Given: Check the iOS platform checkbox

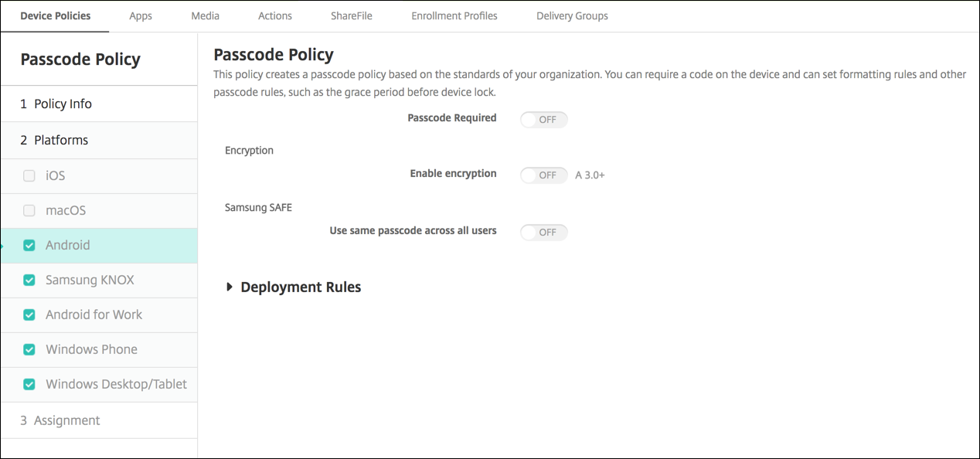Looking at the screenshot, I should click(29, 176).
